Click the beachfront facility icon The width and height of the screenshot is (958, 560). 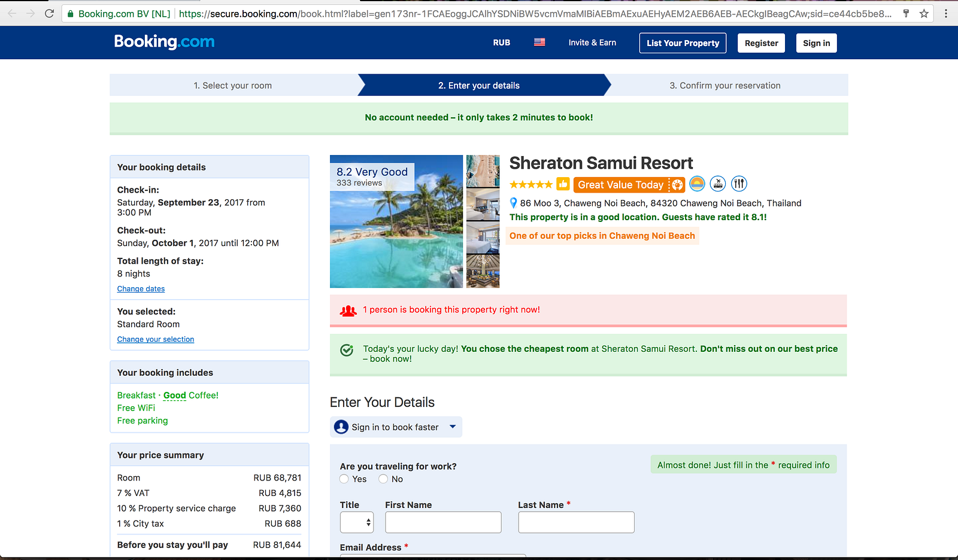pyautogui.click(x=697, y=184)
